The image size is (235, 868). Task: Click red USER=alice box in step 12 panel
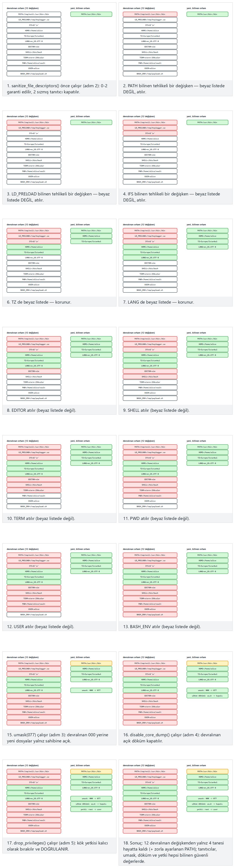34,609
